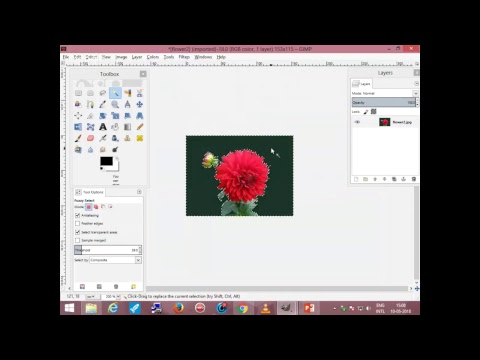Screen dimensions: 480x360
Task: Click the foreground black color swatch
Action: pos(106,161)
